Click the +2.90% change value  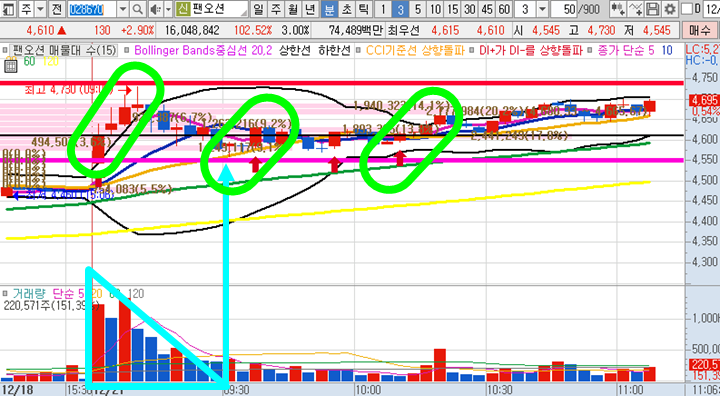(x=138, y=31)
